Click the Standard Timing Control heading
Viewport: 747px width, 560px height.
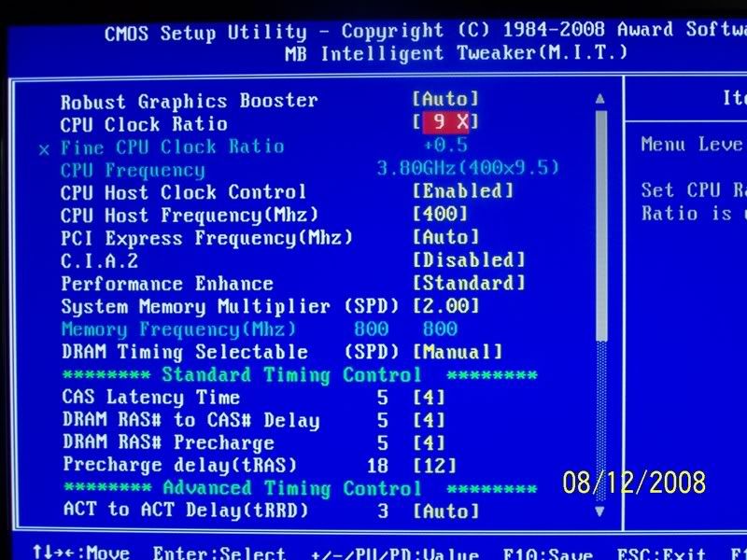(291, 375)
